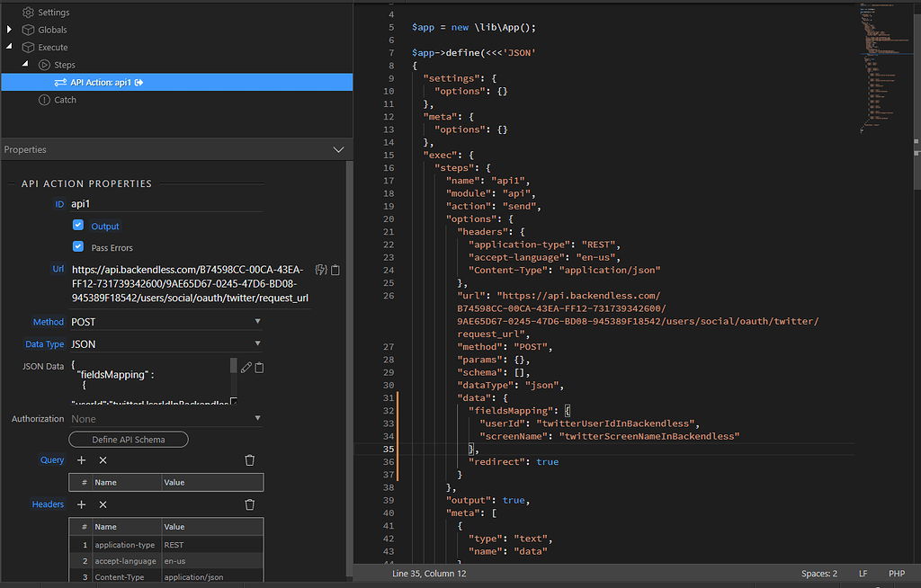Click the Query label link

click(51, 460)
